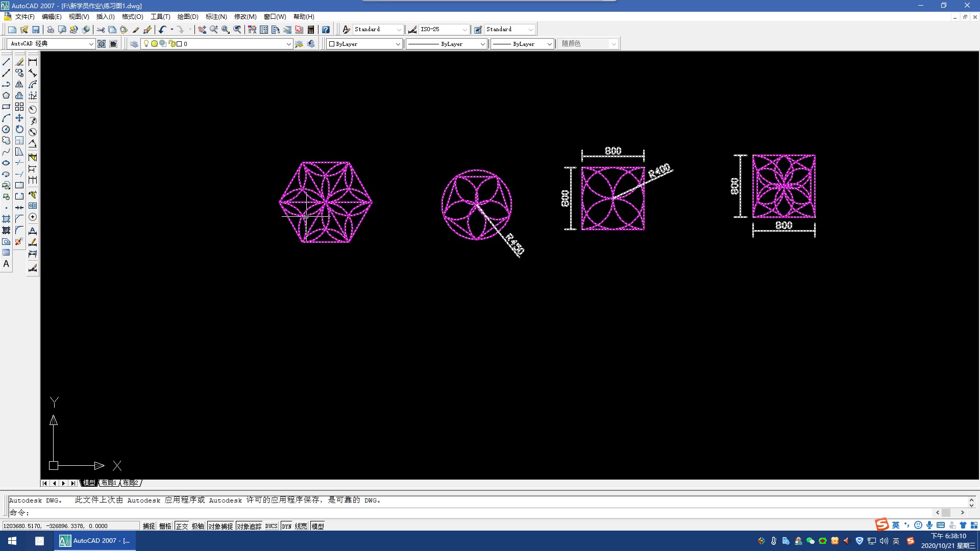Open the ByLayer color control
The width and height of the screenshot is (980, 551).
click(364, 44)
